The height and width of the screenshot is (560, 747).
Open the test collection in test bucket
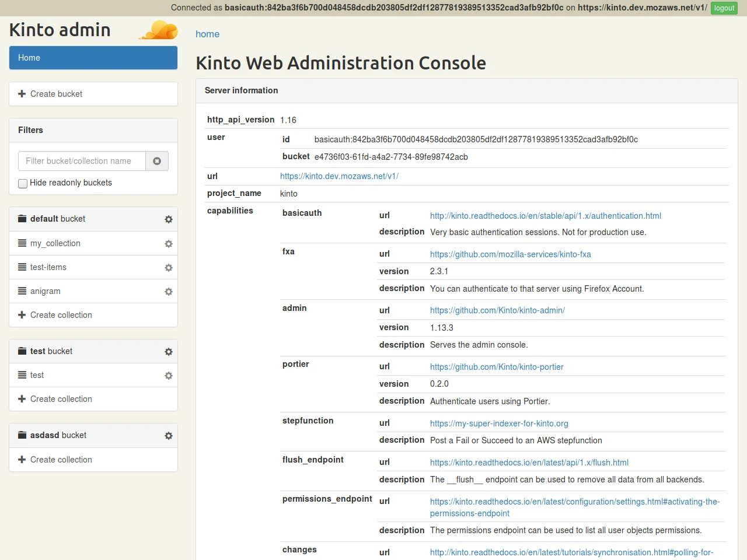pos(37,375)
